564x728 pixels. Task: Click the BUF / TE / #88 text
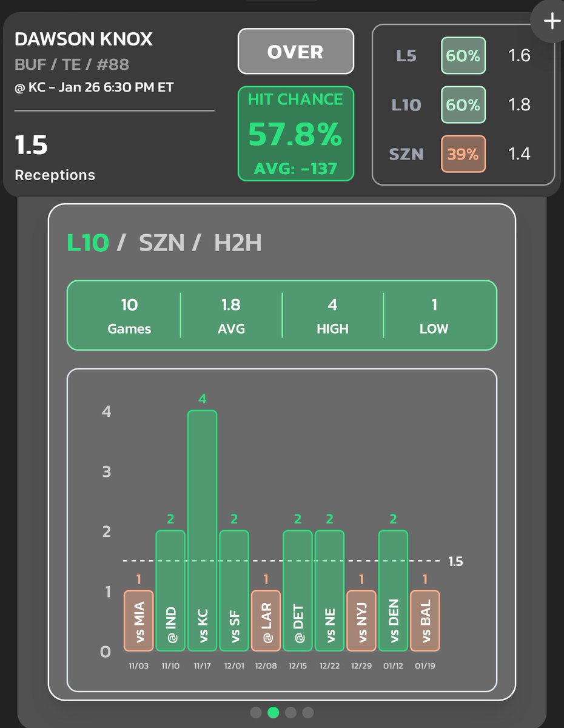[72, 64]
